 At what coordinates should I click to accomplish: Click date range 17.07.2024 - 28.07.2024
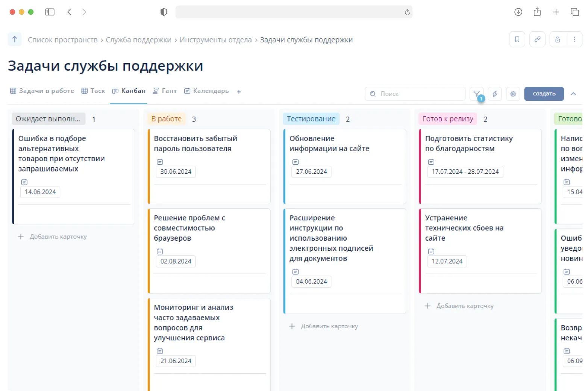(x=465, y=172)
